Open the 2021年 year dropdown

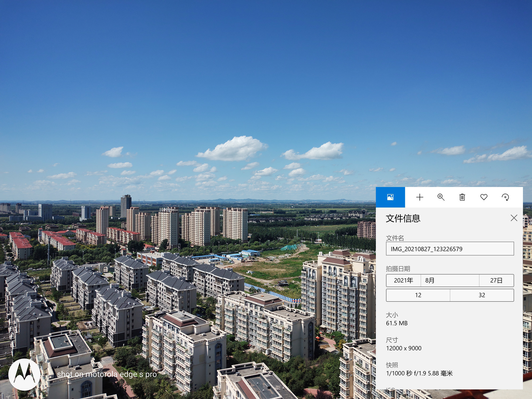403,280
